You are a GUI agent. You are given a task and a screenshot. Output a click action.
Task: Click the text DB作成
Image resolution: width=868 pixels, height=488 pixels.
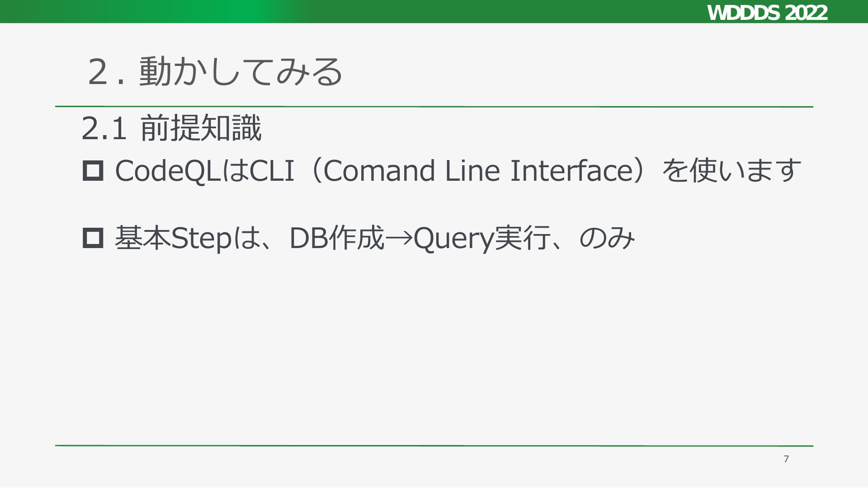click(x=337, y=238)
